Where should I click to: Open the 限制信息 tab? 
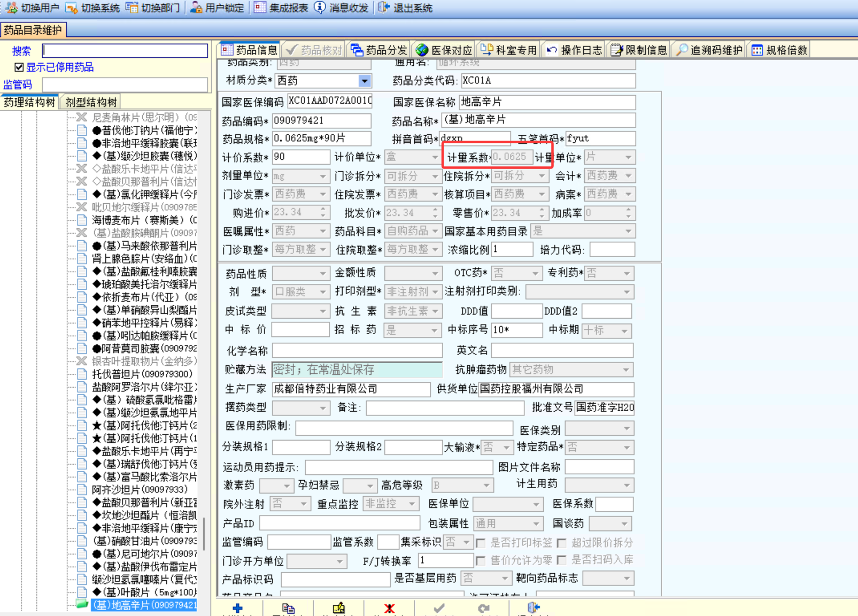click(x=639, y=50)
